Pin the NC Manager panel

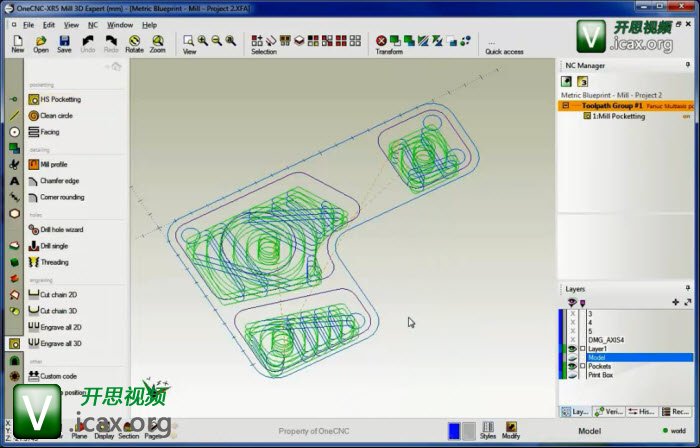688,65
